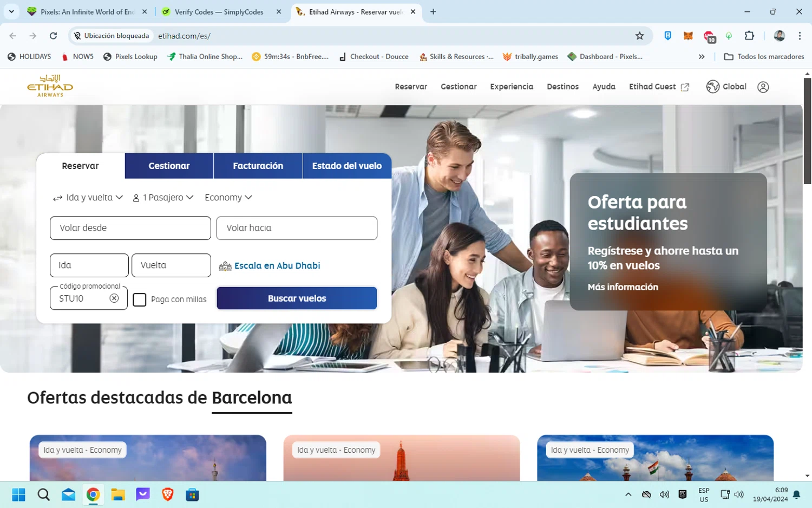The width and height of the screenshot is (812, 508).
Task: Launch Brave browser from taskbar
Action: pyautogui.click(x=168, y=494)
